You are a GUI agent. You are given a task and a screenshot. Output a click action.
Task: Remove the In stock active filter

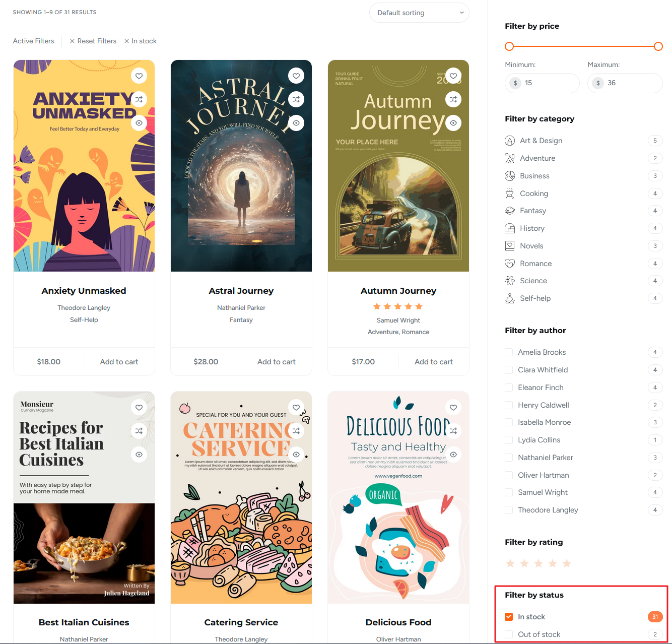pos(141,41)
